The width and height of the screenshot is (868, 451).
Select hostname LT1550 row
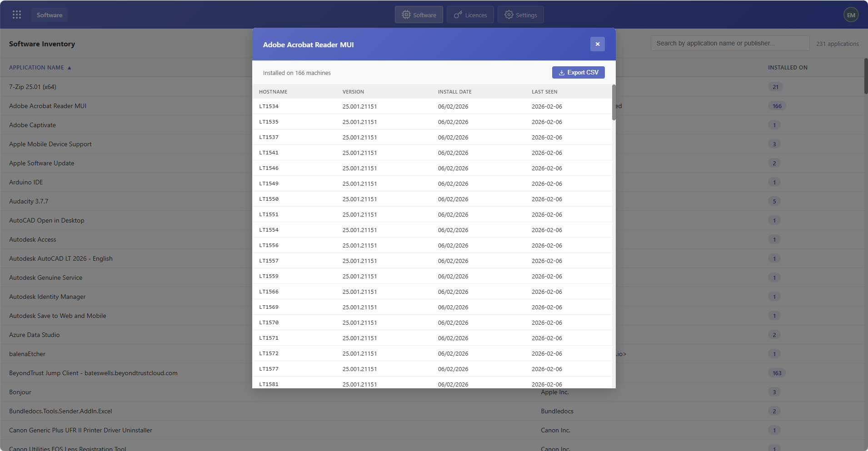432,199
